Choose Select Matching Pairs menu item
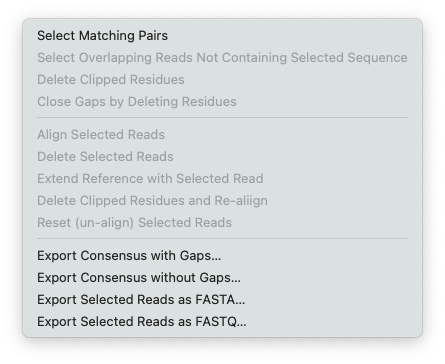This screenshot has height=364, width=445. (222, 36)
